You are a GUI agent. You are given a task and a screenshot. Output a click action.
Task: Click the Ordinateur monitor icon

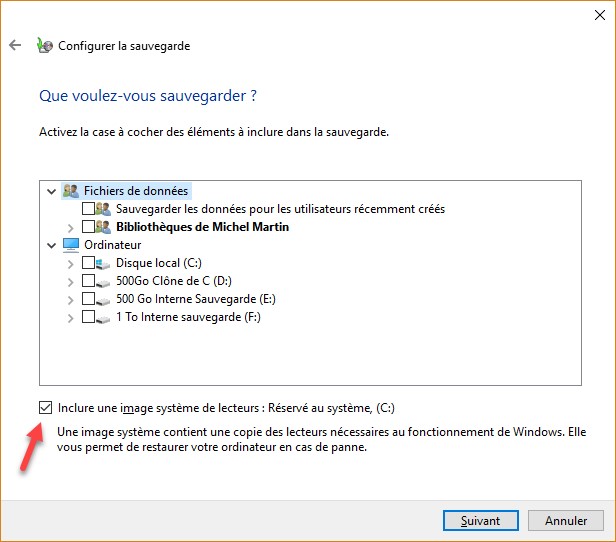70,245
